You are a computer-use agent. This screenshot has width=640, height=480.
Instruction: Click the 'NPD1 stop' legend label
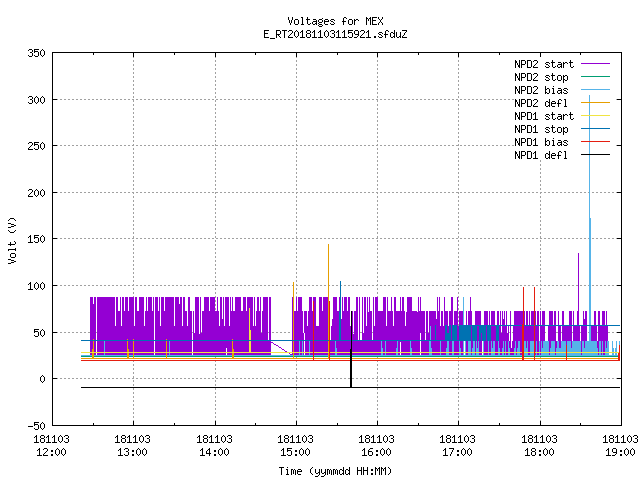pyautogui.click(x=541, y=129)
